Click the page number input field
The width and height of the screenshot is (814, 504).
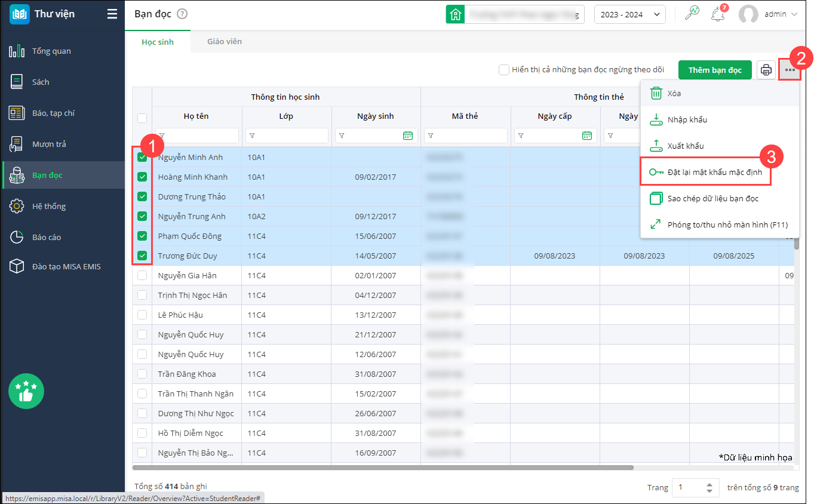point(689,487)
